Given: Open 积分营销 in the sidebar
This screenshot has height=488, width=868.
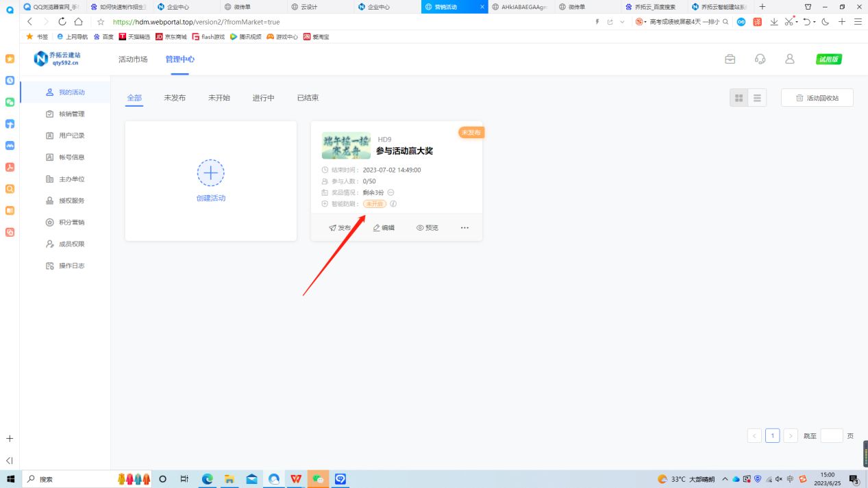Looking at the screenshot, I should (x=71, y=222).
